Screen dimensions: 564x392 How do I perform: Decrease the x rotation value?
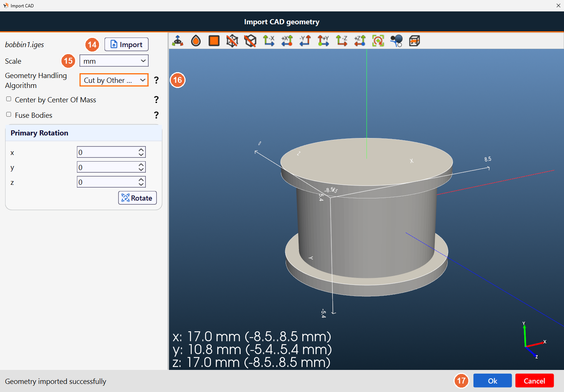(141, 155)
